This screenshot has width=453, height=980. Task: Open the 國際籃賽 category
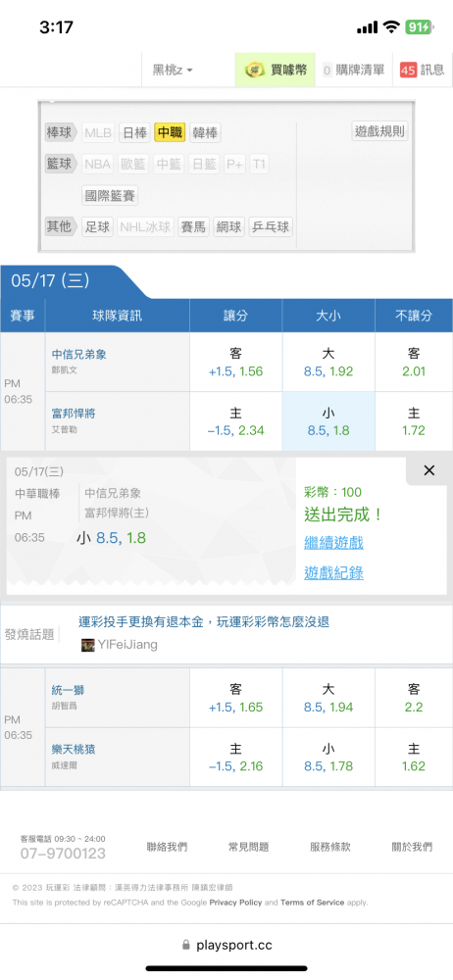(x=110, y=196)
